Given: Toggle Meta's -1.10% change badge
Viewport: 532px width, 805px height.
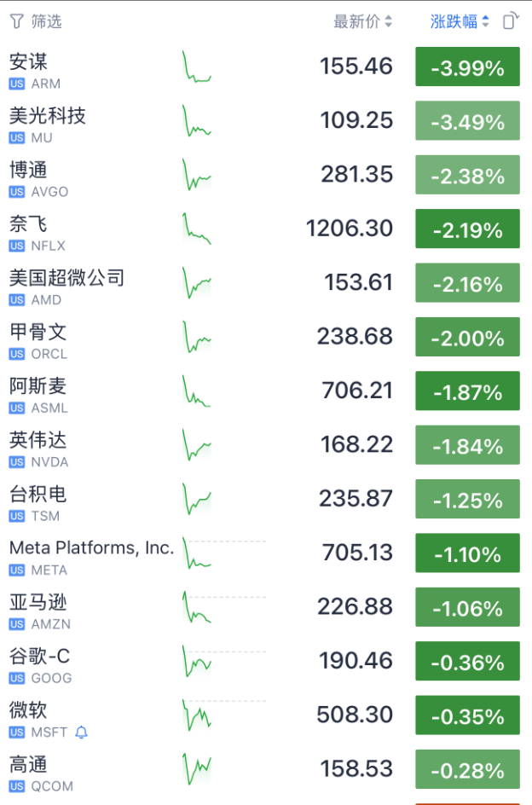Looking at the screenshot, I should pyautogui.click(x=467, y=555).
